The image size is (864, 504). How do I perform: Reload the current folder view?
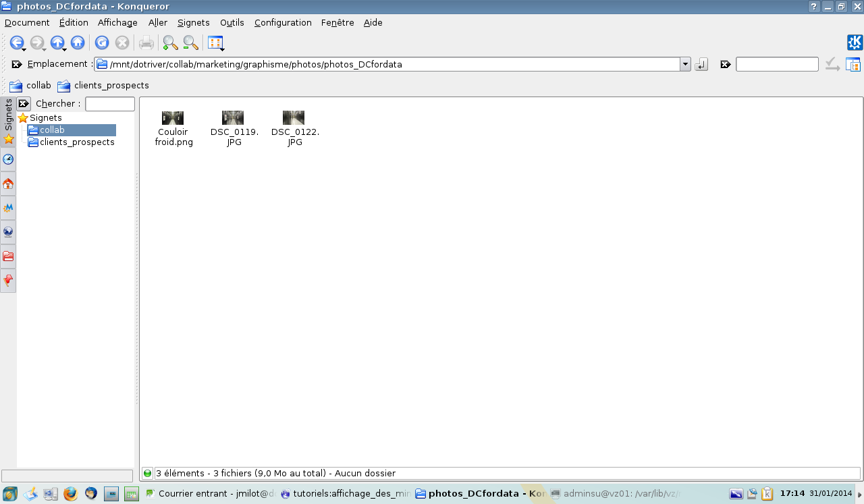tap(102, 43)
